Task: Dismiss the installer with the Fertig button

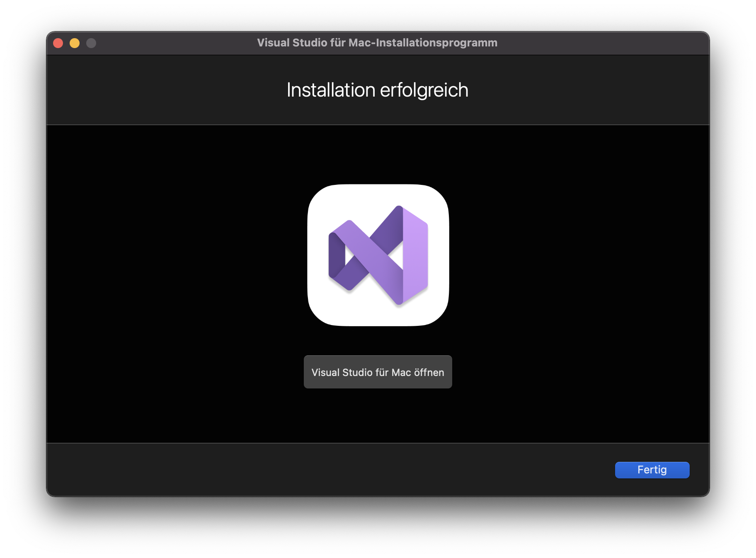Action: point(652,470)
